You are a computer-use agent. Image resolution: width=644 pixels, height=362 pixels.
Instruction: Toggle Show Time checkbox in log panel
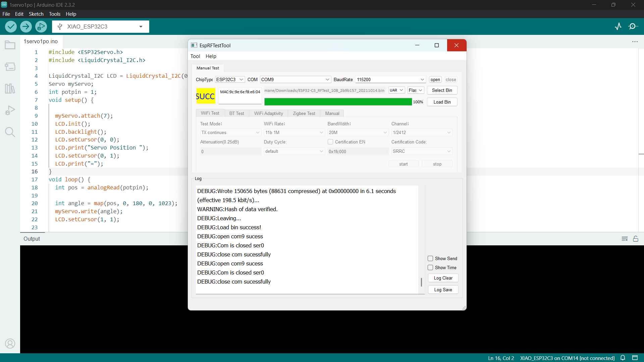point(430,267)
